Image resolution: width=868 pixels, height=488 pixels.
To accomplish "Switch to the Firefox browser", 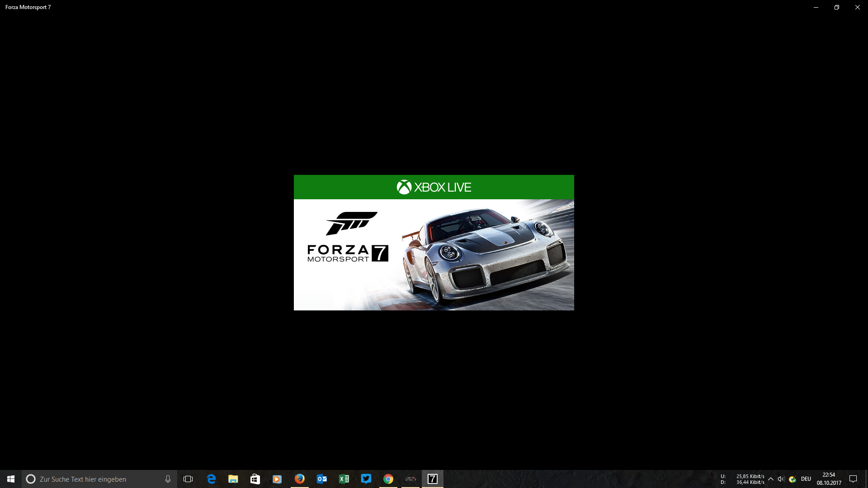I will click(x=299, y=479).
